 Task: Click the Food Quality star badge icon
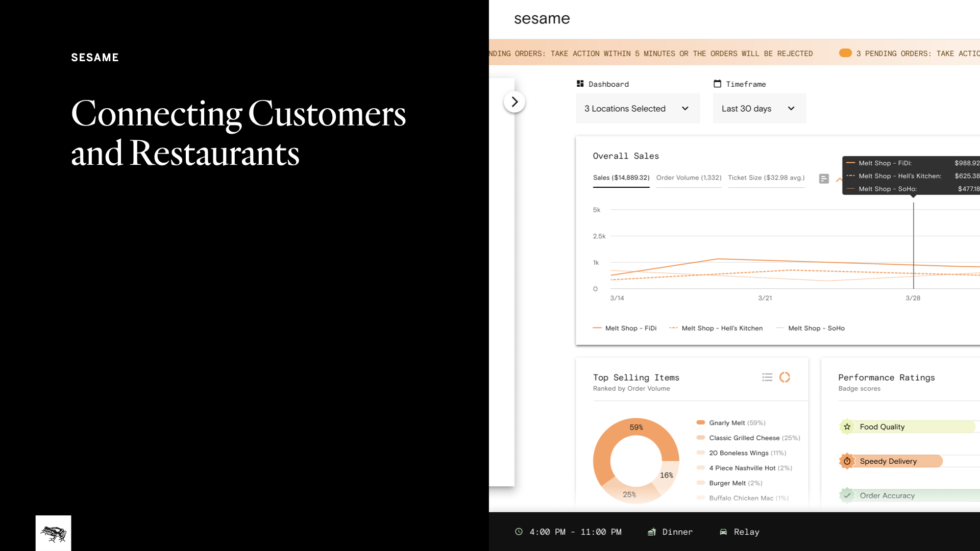click(847, 427)
